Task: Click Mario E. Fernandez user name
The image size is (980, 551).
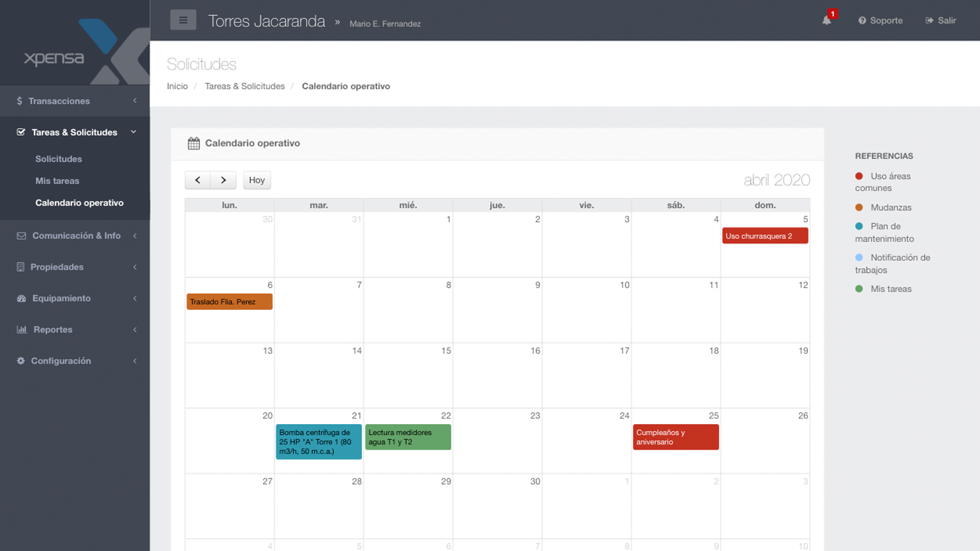Action: pos(385,24)
